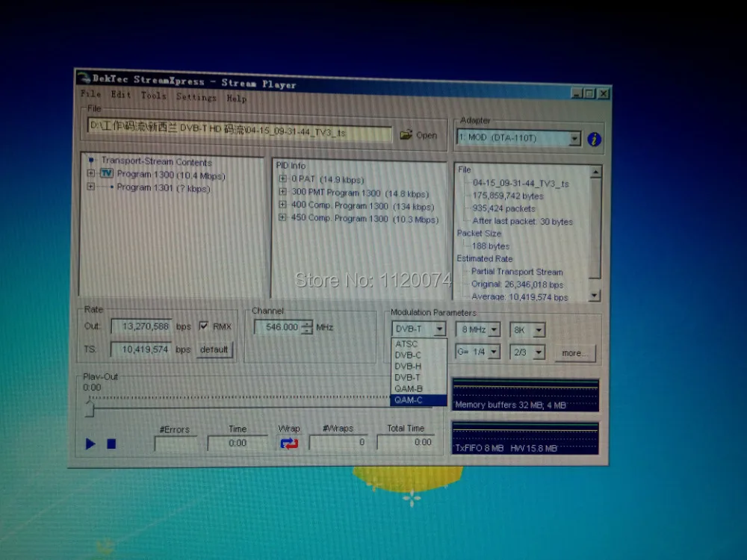This screenshot has height=560, width=747.
Task: Toggle the Wrap loop icon
Action: [x=289, y=444]
